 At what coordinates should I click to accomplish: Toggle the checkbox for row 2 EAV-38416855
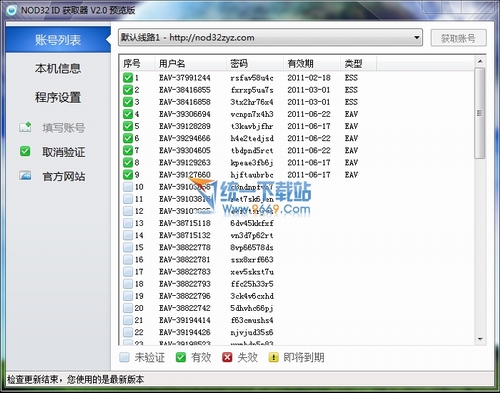click(128, 90)
